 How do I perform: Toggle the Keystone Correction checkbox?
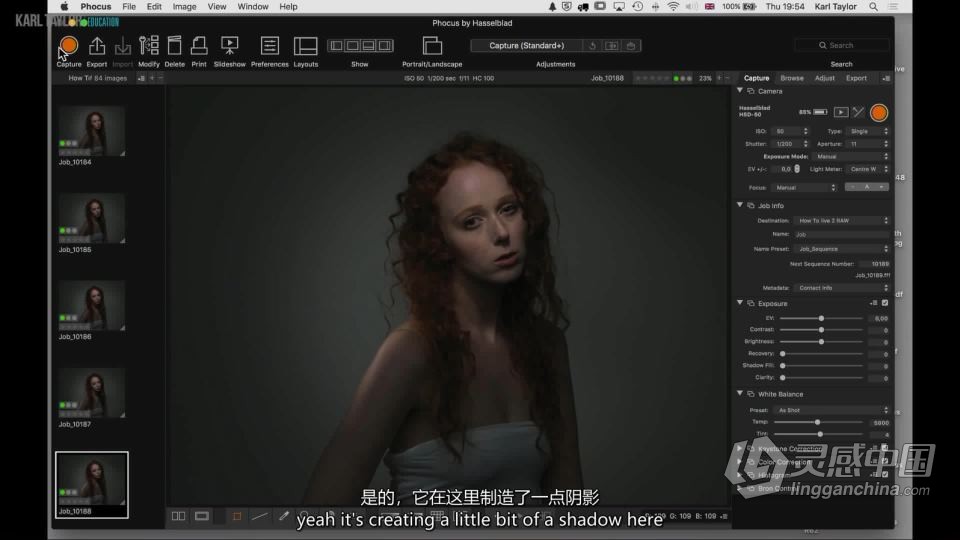(885, 449)
